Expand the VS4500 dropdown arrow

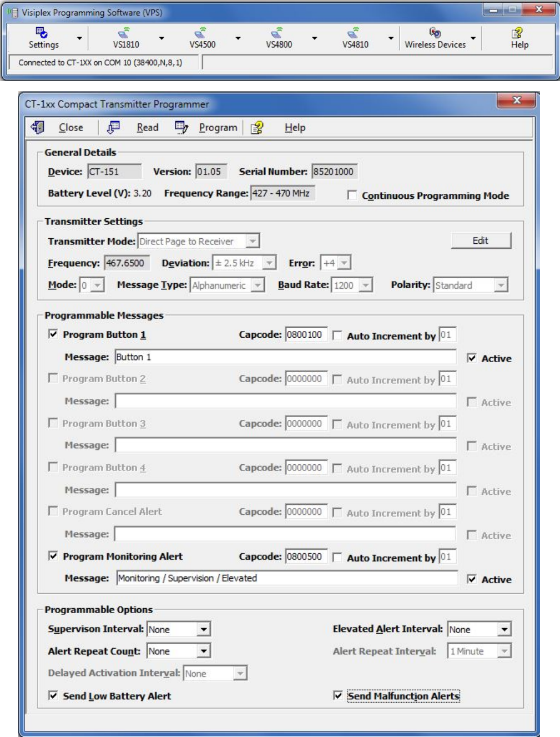pyautogui.click(x=238, y=38)
